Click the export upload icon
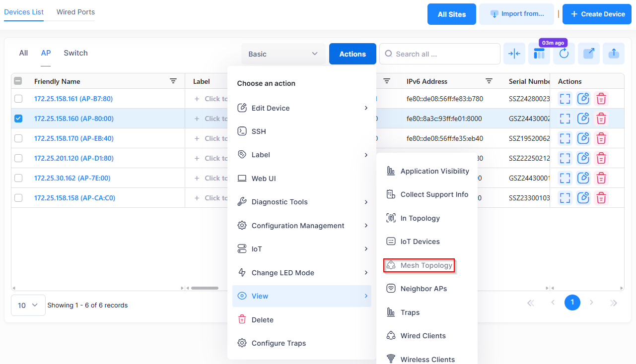The height and width of the screenshot is (364, 636). pyautogui.click(x=614, y=54)
